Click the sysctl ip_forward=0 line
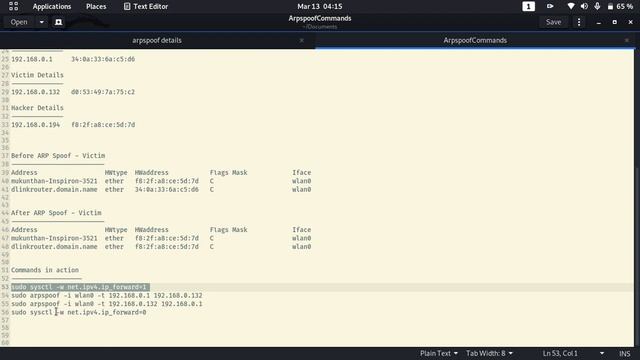The image size is (640, 360). [x=78, y=312]
